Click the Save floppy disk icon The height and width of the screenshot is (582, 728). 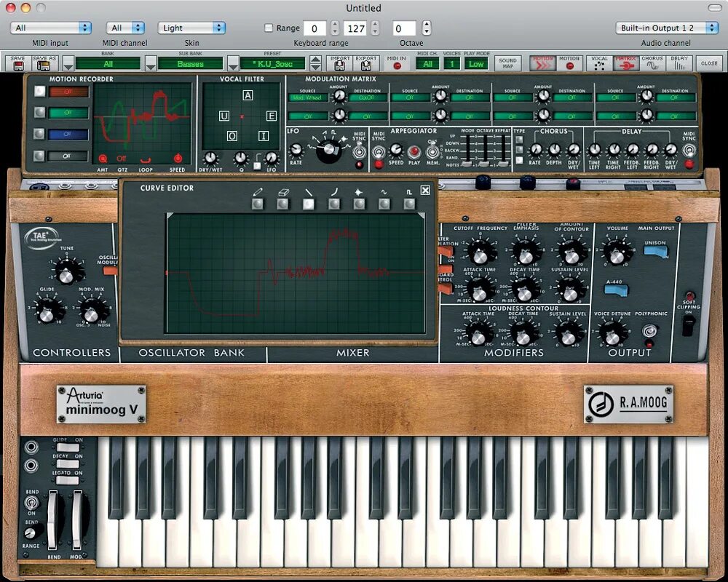(17, 63)
